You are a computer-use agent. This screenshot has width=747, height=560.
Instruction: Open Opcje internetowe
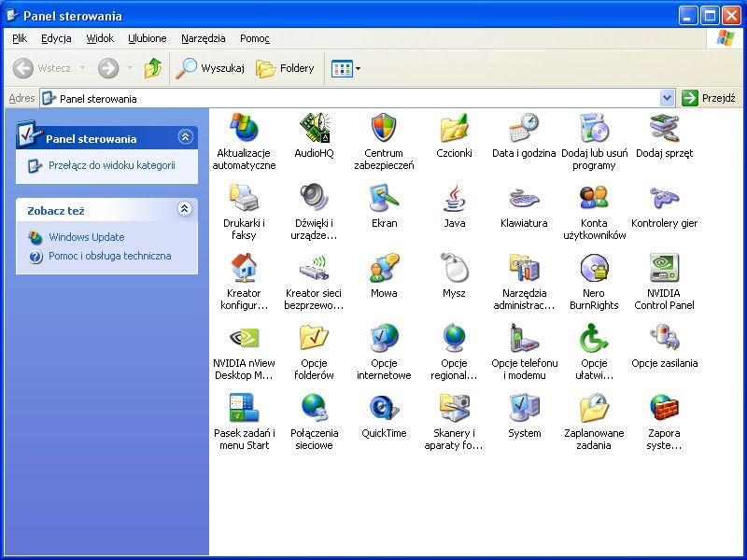coord(384,351)
